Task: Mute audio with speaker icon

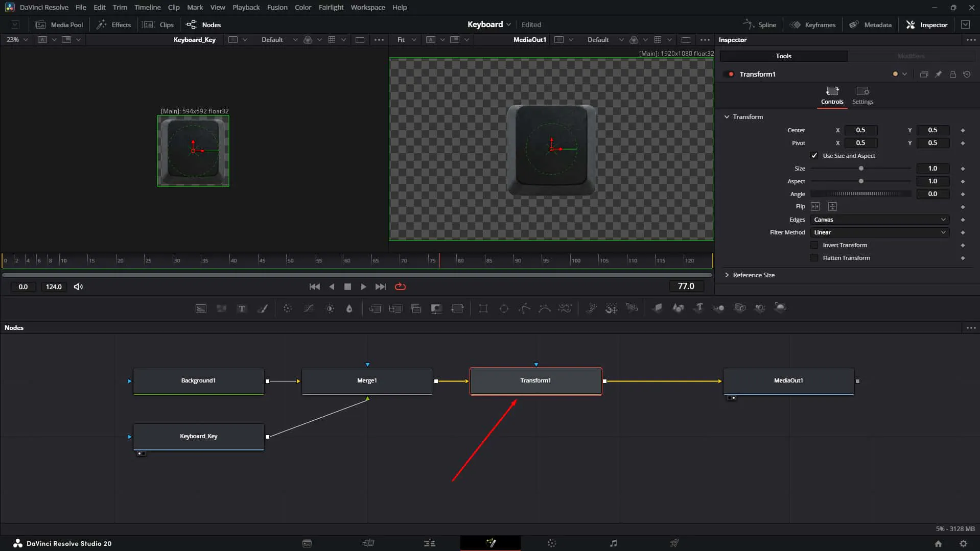Action: click(78, 286)
